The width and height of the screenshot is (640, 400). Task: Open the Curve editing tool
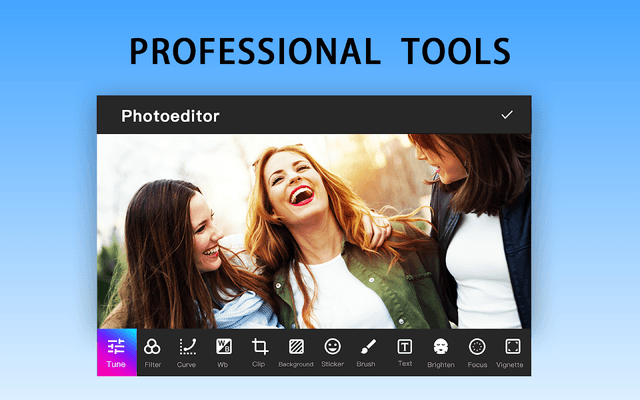click(187, 352)
